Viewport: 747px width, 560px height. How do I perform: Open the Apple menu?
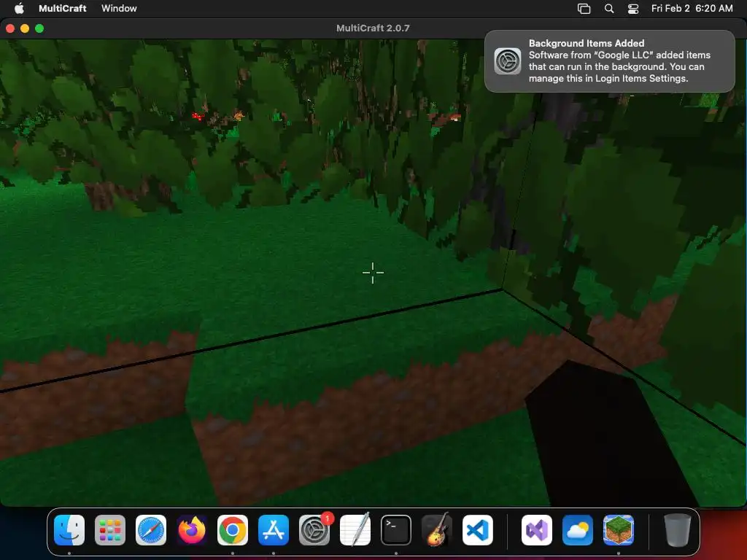(19, 8)
